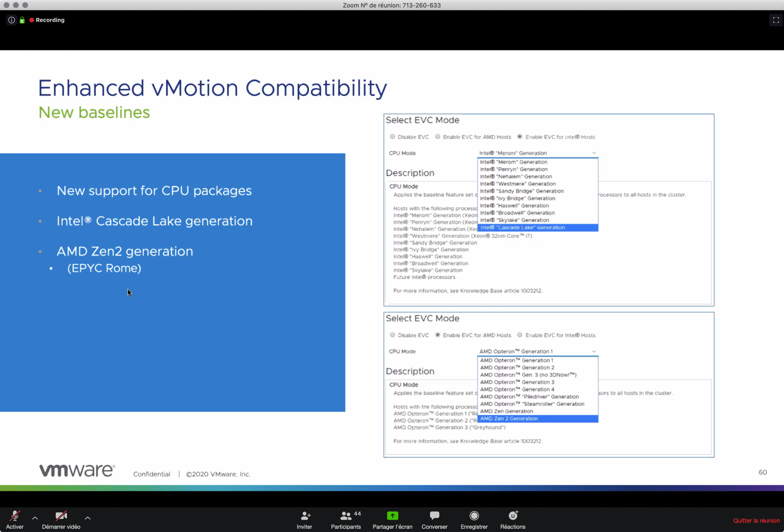Click participant count 44 badge
The width and height of the screenshot is (784, 532).
(x=357, y=513)
